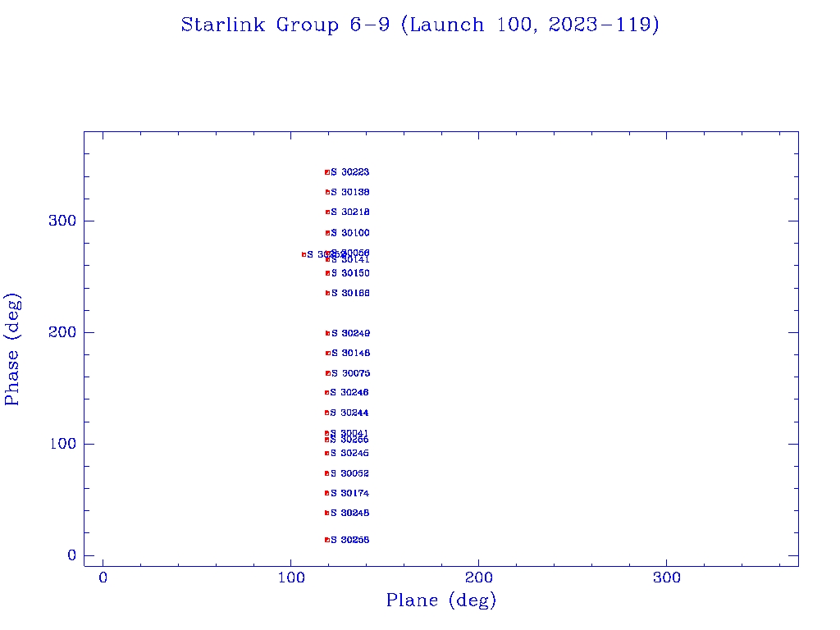This screenshot has height=630, width=840.
Task: Select the S 30150 satellite label
Action: pyautogui.click(x=350, y=273)
